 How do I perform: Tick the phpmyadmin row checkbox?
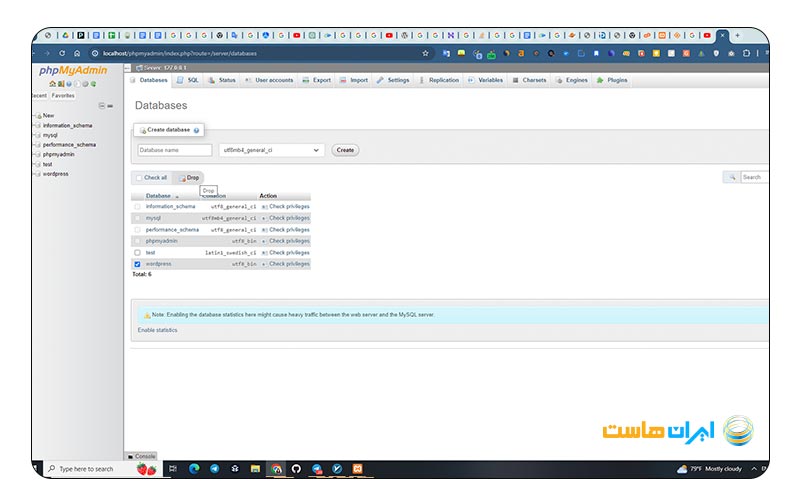pyautogui.click(x=137, y=241)
